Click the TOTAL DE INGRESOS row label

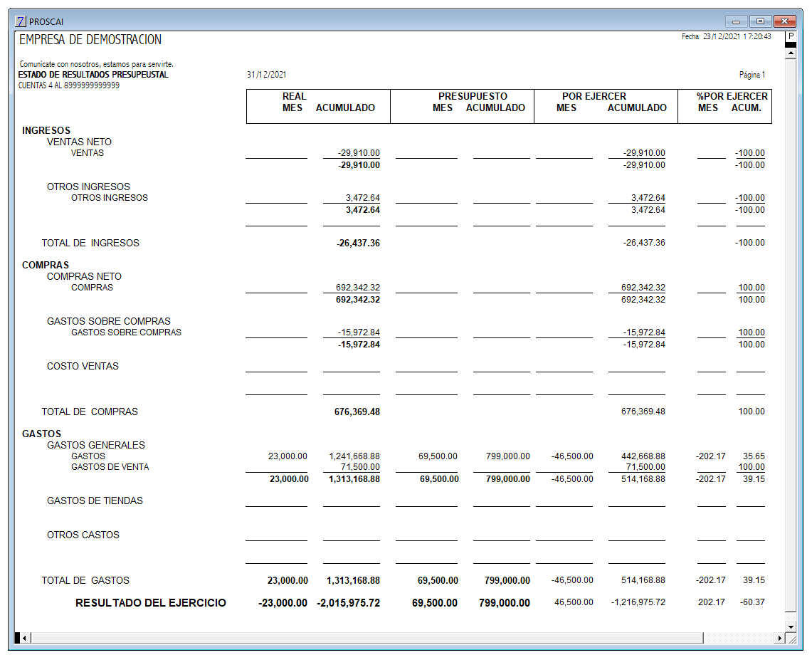(90, 243)
